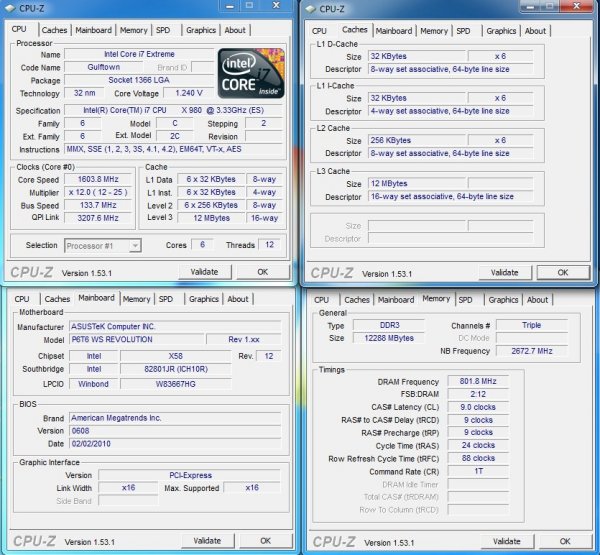Image resolution: width=600 pixels, height=555 pixels.
Task: Click L3 Cache size '12 MBytes' in Caches window
Action: [x=417, y=184]
